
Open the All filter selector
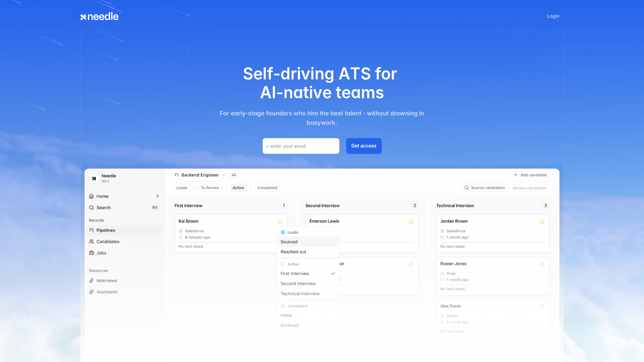coord(234,175)
